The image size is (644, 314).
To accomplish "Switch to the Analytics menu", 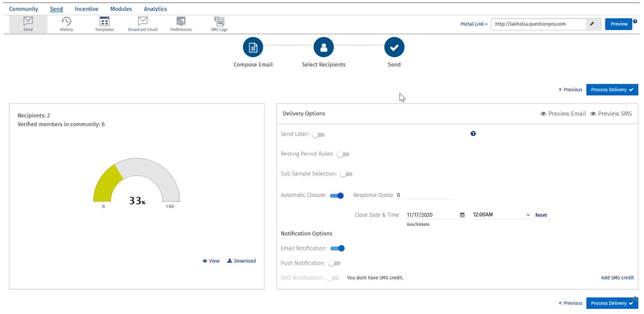I will pos(155,9).
